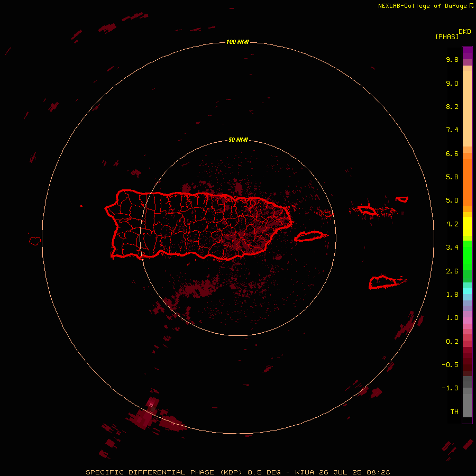The height and width of the screenshot is (476, 476).
Task: Pick the bright green color bar segment
Action: point(467,255)
